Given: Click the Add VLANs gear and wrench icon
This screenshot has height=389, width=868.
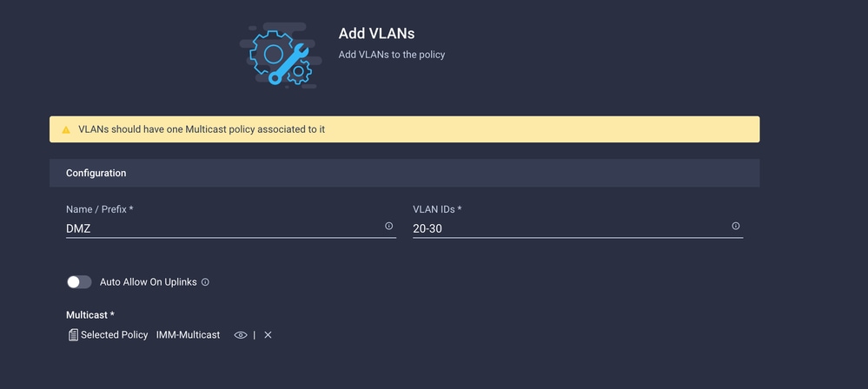Looking at the screenshot, I should pyautogui.click(x=282, y=56).
